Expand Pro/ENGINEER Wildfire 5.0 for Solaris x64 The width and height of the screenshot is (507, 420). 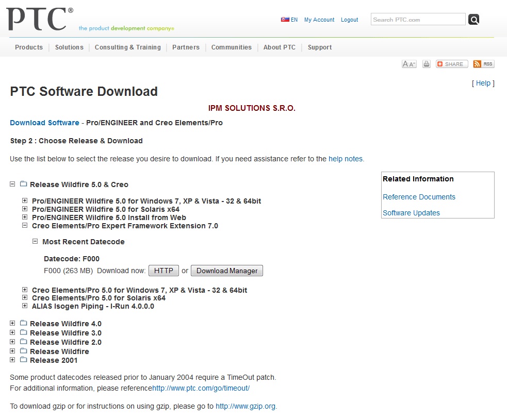[x=25, y=209]
